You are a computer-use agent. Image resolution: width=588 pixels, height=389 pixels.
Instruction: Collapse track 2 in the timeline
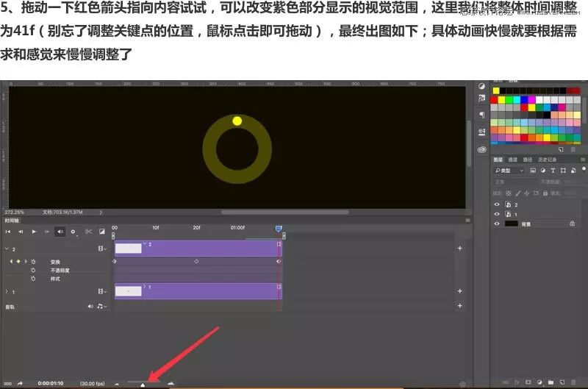tap(7, 249)
